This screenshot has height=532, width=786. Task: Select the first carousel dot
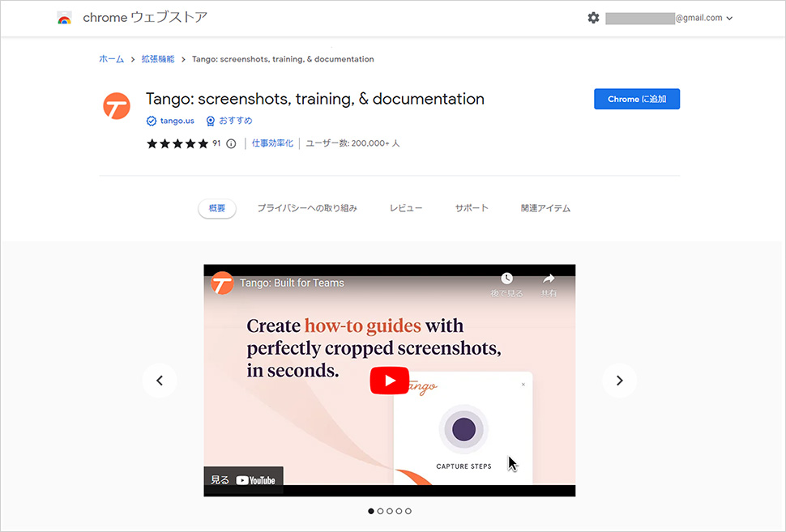coord(371,511)
